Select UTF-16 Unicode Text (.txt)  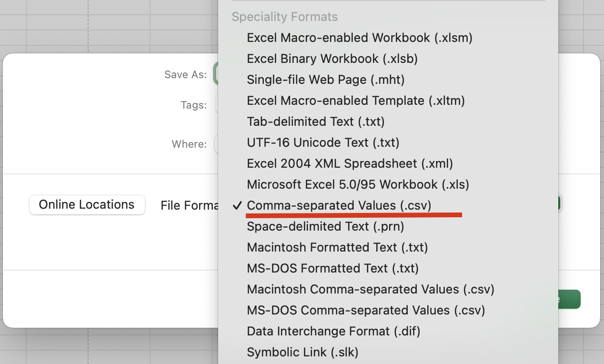tap(323, 142)
